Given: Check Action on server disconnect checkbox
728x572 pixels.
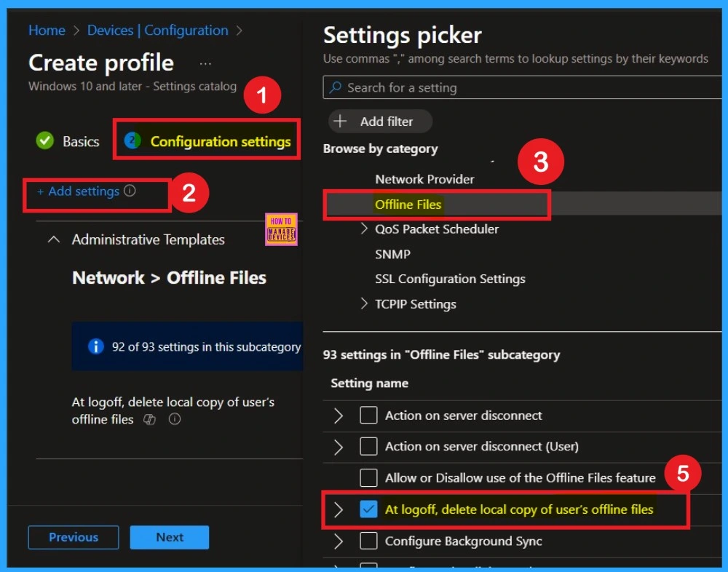Looking at the screenshot, I should click(x=368, y=415).
